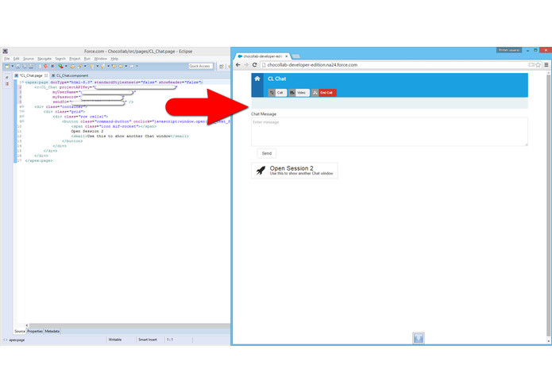
Task: Click the Video button in CL Chat
Action: click(x=299, y=93)
